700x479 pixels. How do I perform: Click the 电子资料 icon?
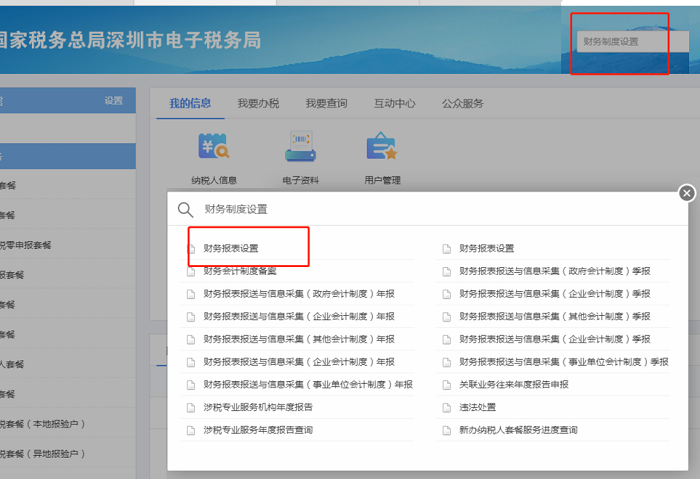tap(300, 148)
